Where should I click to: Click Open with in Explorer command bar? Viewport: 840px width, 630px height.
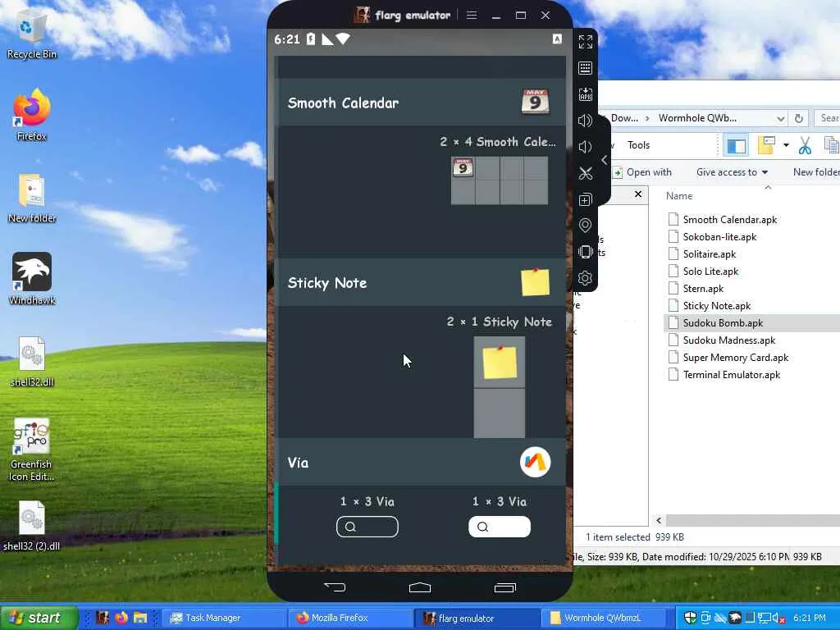point(642,172)
